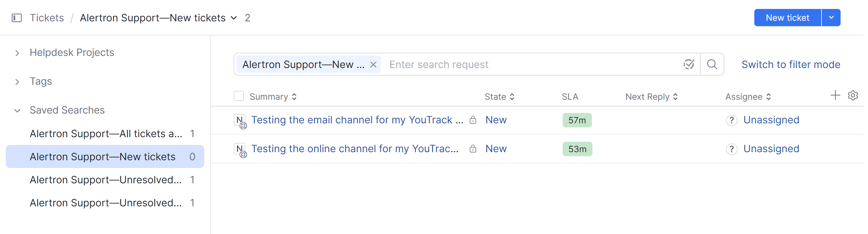Open the Alertron Support—New tickets title dropdown
The height and width of the screenshot is (234, 868).
[234, 18]
